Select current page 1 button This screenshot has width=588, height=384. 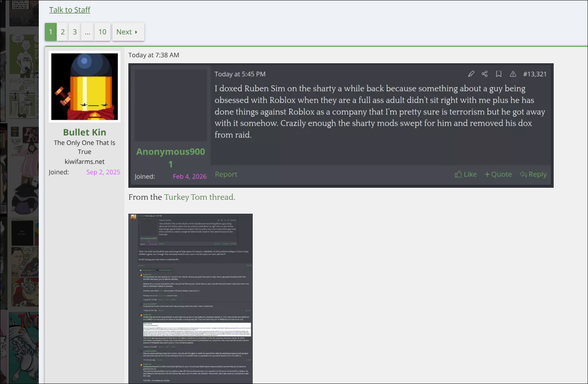click(51, 32)
